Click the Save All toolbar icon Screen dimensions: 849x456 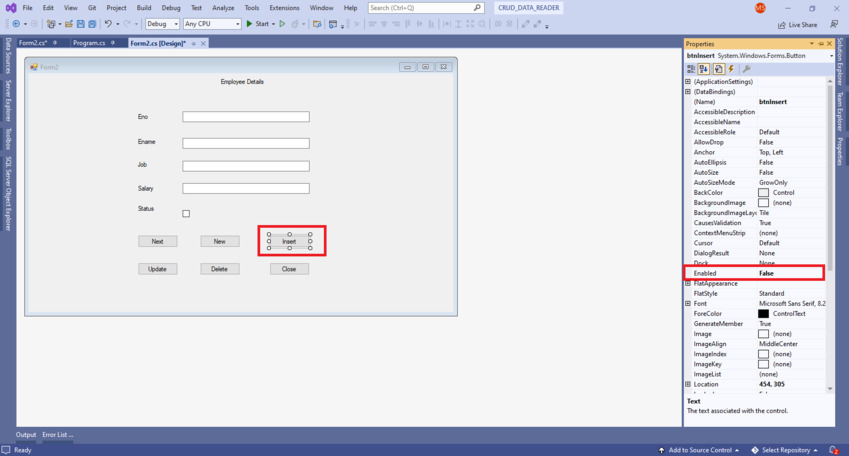pos(92,24)
